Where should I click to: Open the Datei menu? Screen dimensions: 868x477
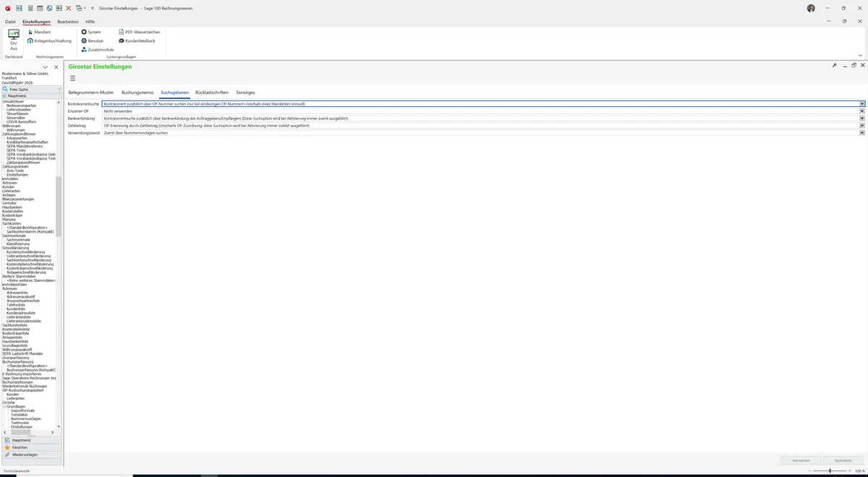click(10, 22)
